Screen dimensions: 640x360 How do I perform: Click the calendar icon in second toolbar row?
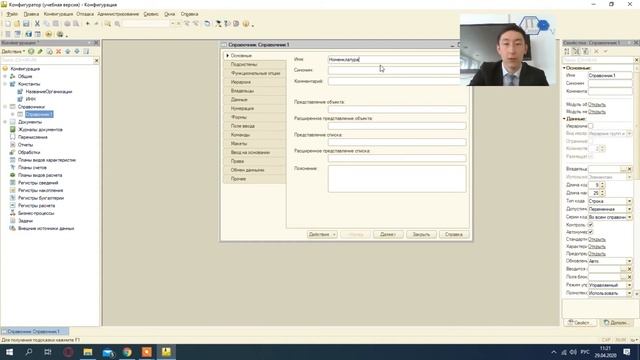click(x=38, y=34)
